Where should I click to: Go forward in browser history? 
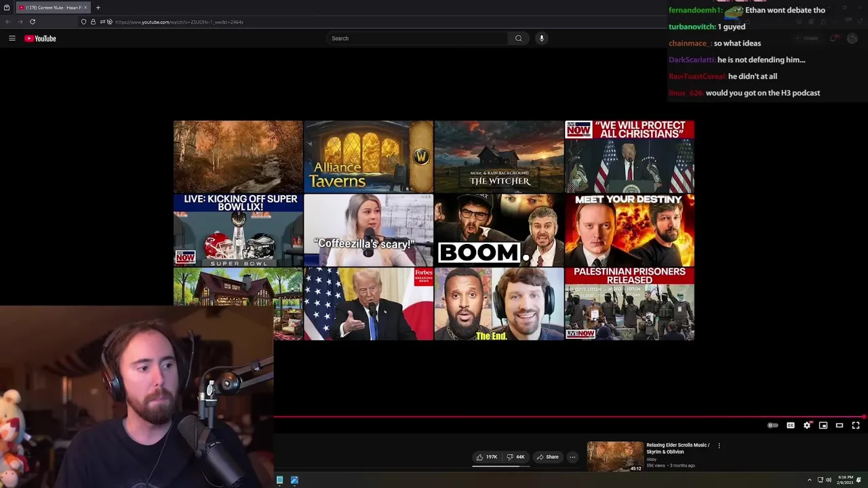coord(20,22)
